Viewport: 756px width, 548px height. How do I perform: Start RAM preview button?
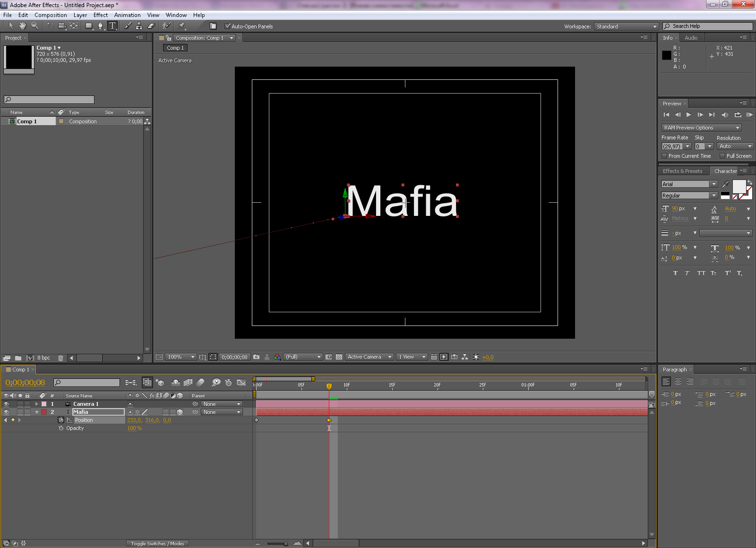coord(749,115)
